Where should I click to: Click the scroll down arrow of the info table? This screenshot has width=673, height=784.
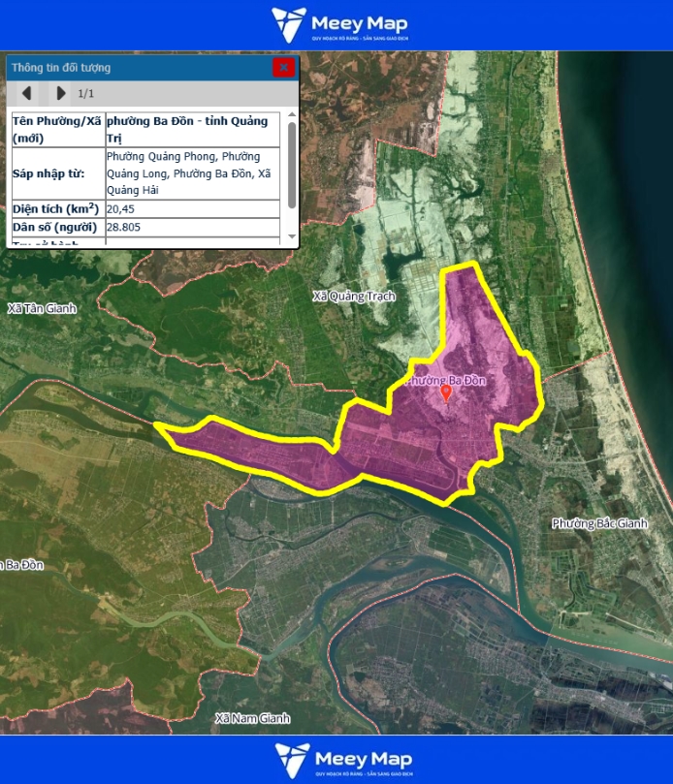pyautogui.click(x=292, y=236)
